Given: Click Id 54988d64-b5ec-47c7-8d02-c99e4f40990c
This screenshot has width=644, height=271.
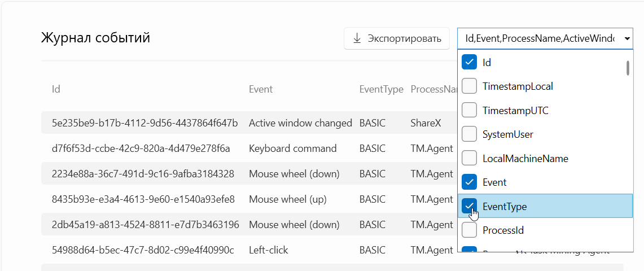Looking at the screenshot, I should click(x=143, y=250).
